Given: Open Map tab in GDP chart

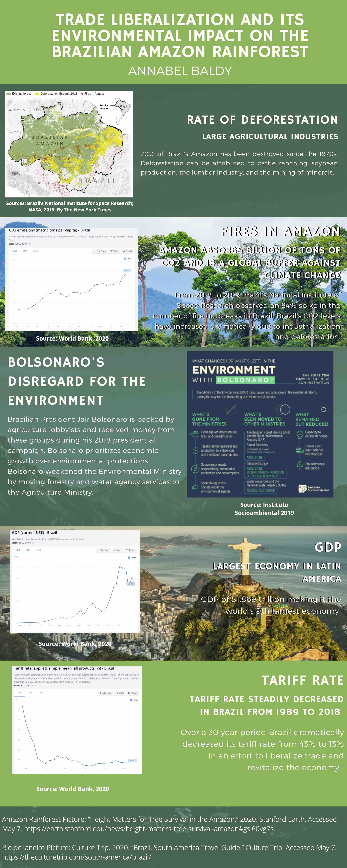Looking at the screenshot, I should (x=39, y=550).
